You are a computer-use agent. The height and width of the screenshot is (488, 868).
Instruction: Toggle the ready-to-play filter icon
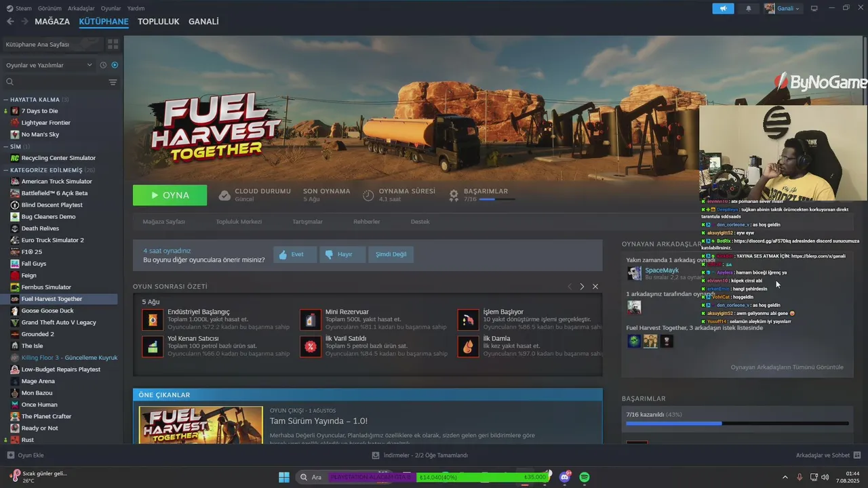click(x=115, y=65)
